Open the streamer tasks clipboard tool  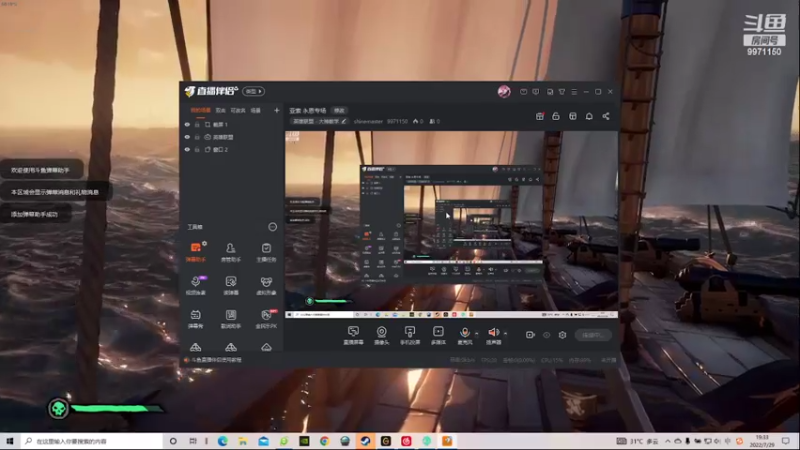pos(266,252)
